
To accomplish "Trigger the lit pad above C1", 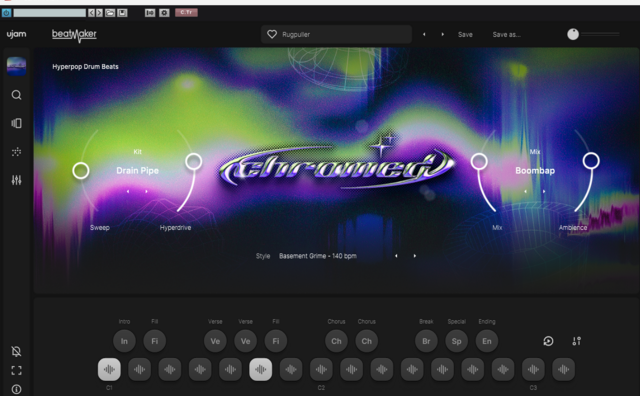I will (109, 369).
